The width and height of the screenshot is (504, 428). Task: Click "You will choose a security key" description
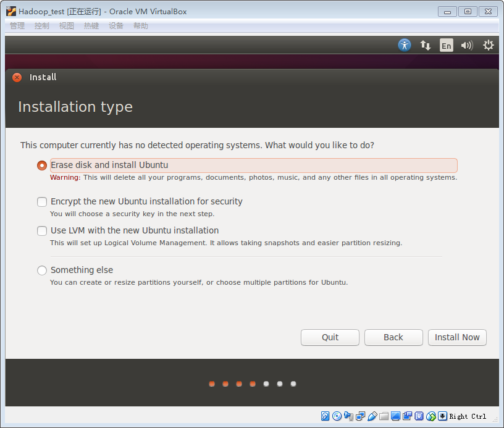[132, 214]
